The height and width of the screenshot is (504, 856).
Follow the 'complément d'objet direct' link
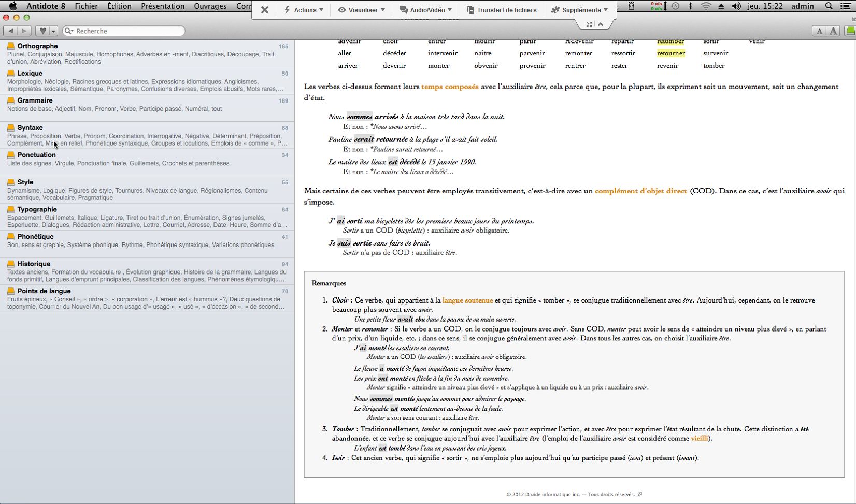point(641,191)
